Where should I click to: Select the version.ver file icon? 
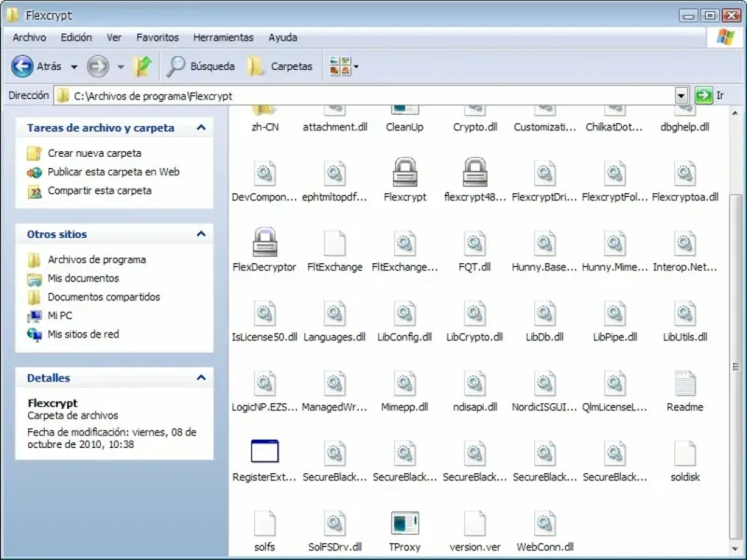(474, 524)
